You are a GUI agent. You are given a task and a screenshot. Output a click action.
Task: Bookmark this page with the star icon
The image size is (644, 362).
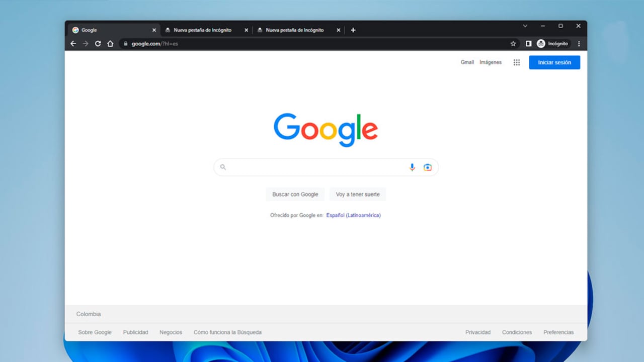click(x=513, y=44)
